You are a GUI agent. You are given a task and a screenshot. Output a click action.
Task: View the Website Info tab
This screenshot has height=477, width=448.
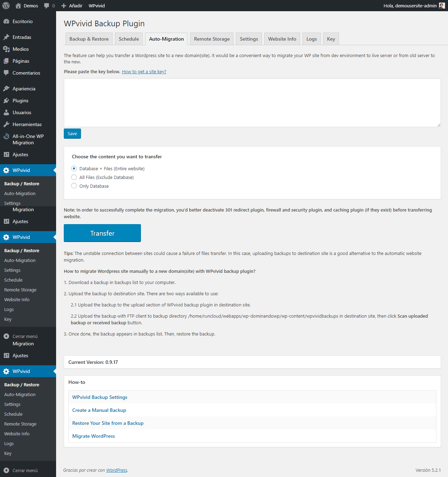[x=282, y=39]
